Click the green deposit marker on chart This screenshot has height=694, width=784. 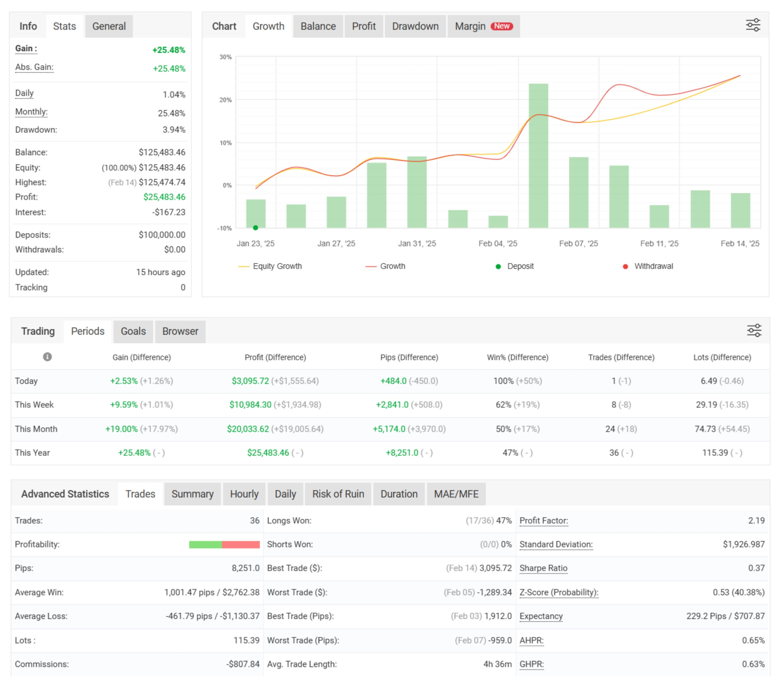coord(255,228)
